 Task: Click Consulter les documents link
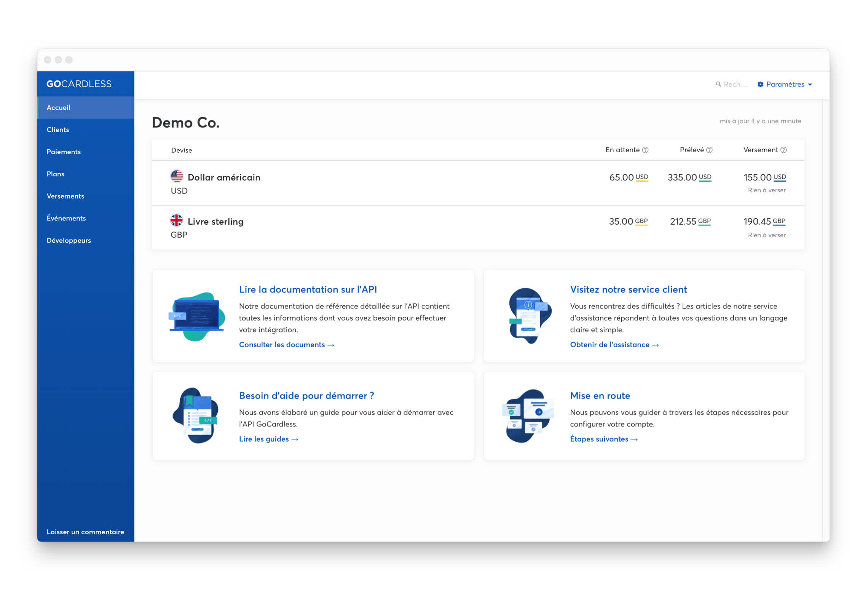[286, 345]
